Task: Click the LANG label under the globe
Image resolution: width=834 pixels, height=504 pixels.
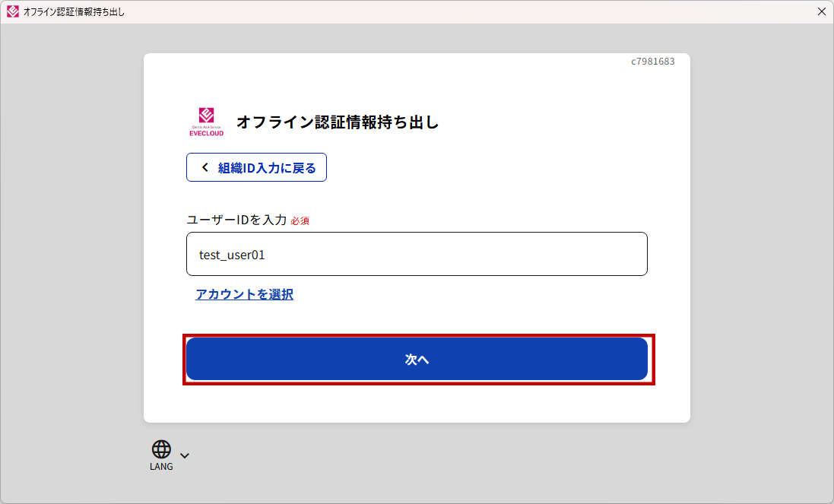Action: pos(161,467)
